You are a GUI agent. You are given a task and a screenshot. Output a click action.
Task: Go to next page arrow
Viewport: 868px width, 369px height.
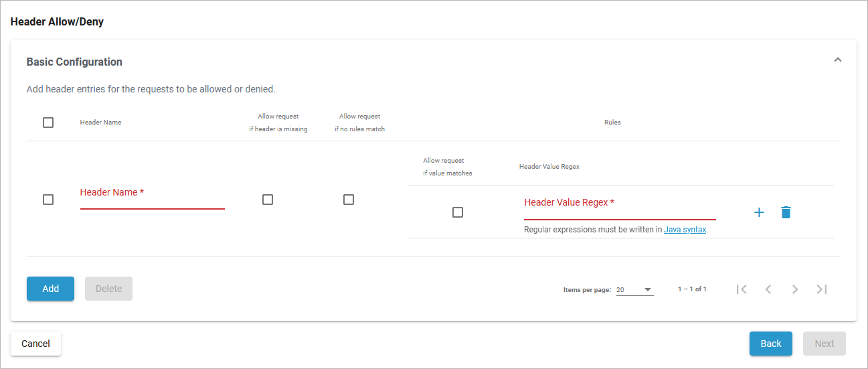795,289
